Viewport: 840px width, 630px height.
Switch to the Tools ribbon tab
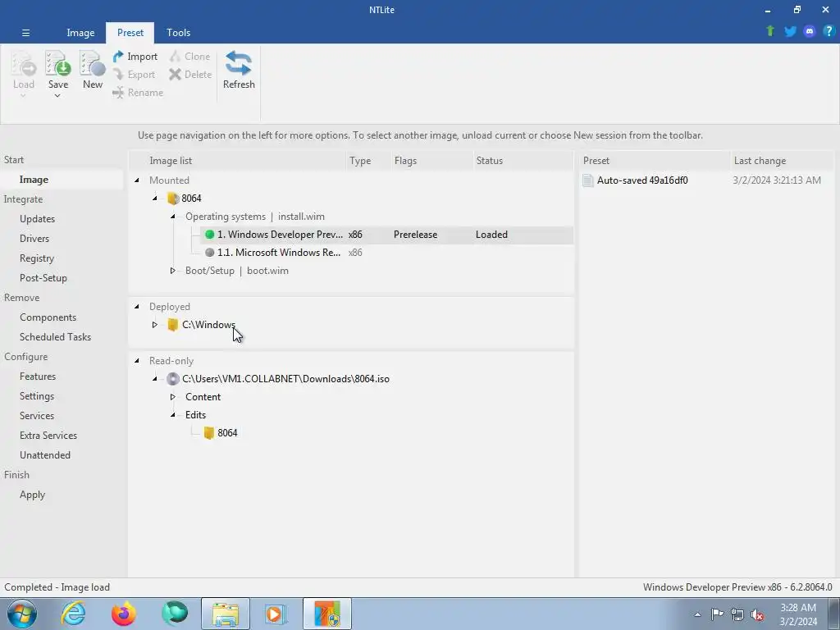[178, 33]
